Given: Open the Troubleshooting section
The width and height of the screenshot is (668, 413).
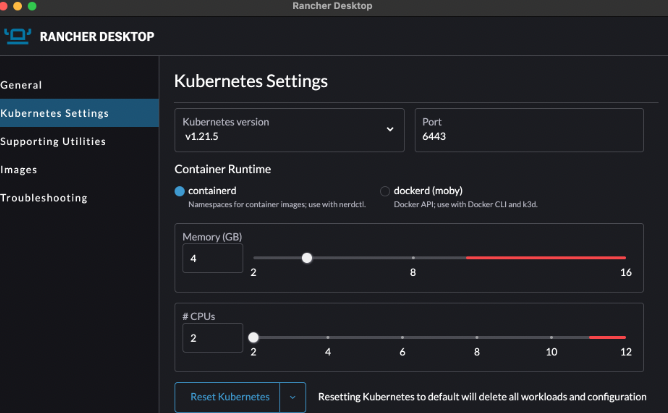Looking at the screenshot, I should pos(44,197).
